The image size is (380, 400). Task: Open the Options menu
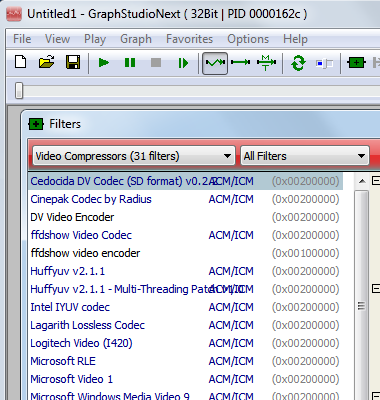point(248,39)
